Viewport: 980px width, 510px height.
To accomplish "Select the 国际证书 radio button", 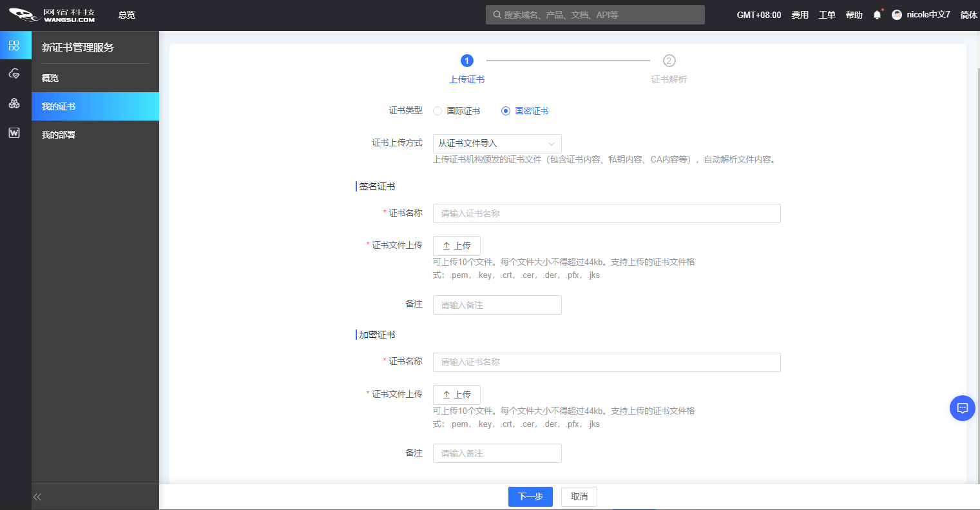I will pyautogui.click(x=437, y=111).
